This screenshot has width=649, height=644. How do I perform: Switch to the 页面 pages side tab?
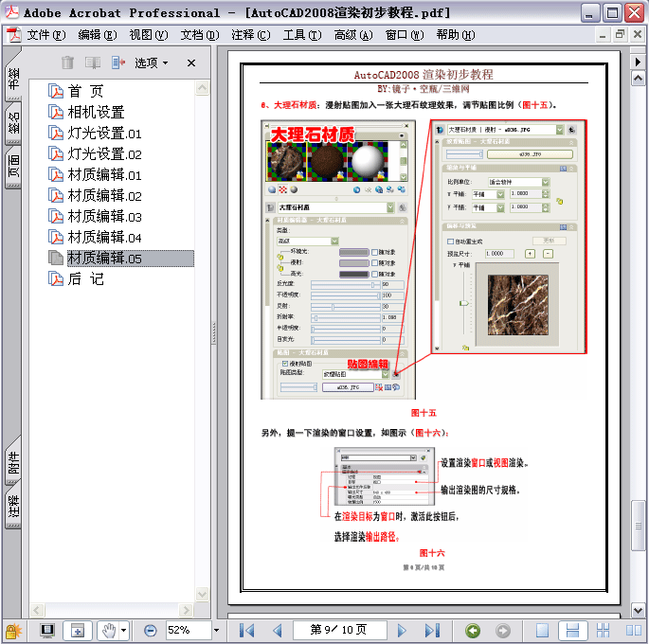pyautogui.click(x=13, y=167)
